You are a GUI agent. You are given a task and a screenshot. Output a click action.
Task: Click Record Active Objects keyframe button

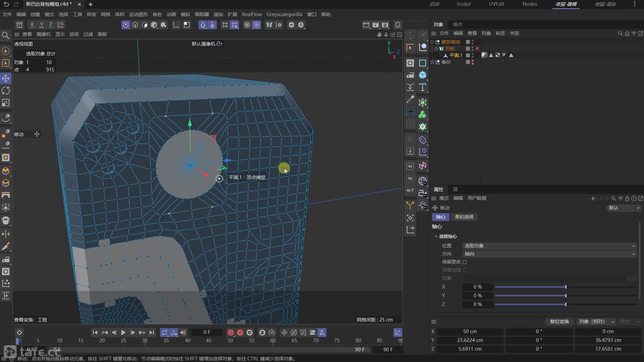point(231,333)
